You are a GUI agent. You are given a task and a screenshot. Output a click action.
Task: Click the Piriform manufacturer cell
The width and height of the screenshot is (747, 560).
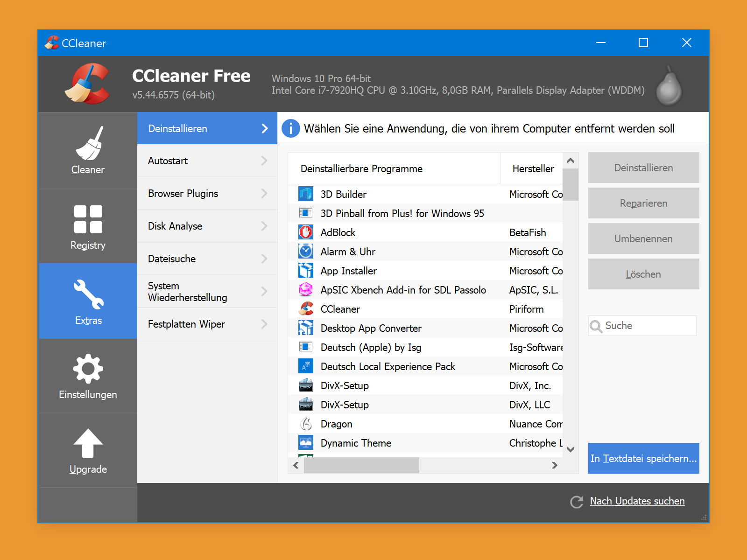click(527, 309)
